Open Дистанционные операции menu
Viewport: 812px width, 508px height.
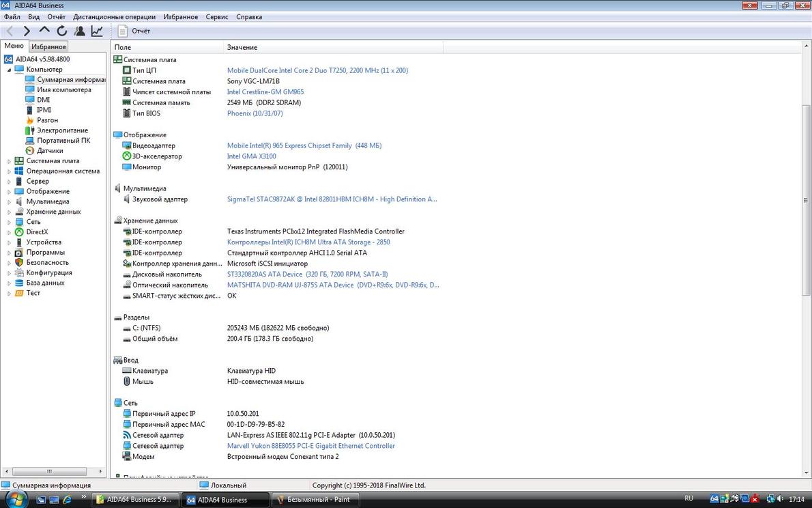115,16
